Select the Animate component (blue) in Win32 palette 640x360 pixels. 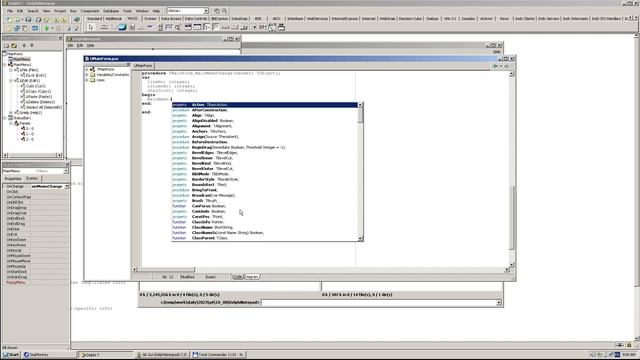[x=122, y=27]
